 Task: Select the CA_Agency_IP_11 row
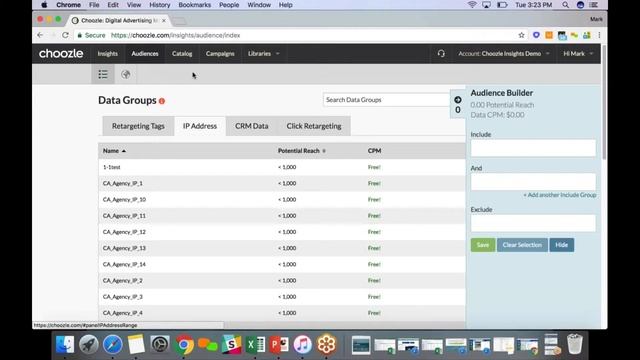click(x=282, y=216)
